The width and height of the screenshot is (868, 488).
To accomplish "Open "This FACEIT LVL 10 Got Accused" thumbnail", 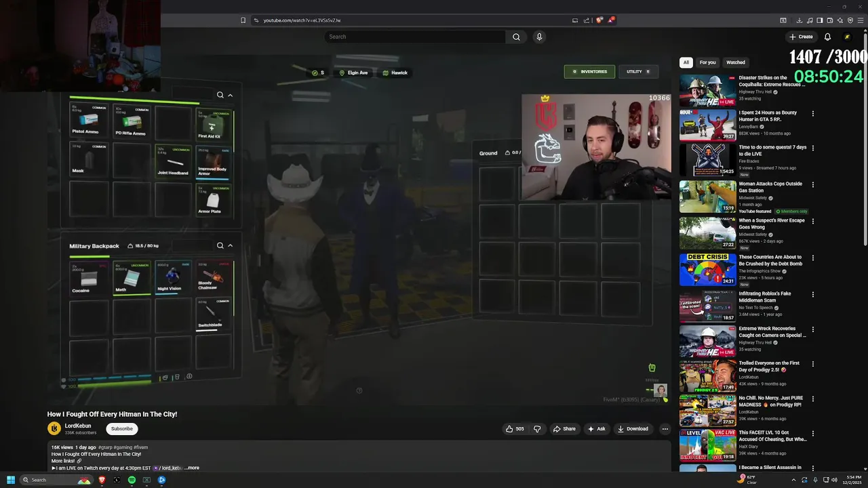I will click(707, 445).
